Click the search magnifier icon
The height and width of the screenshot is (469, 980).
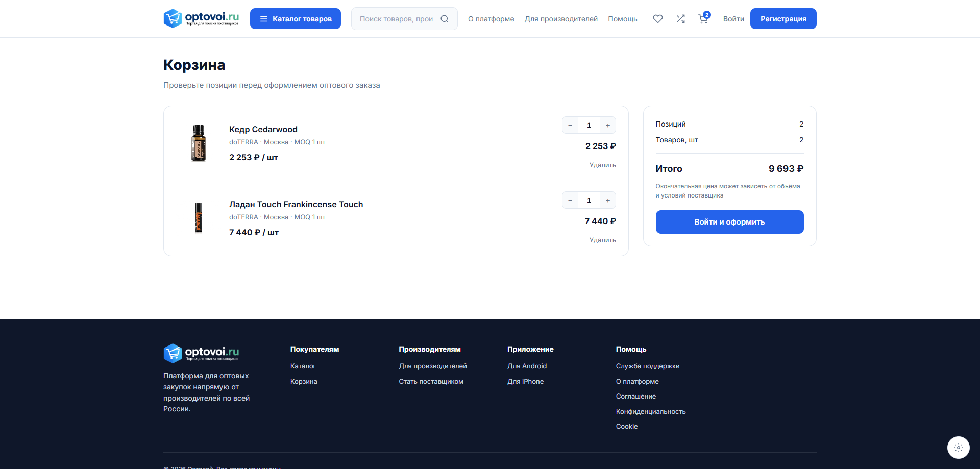tap(445, 19)
